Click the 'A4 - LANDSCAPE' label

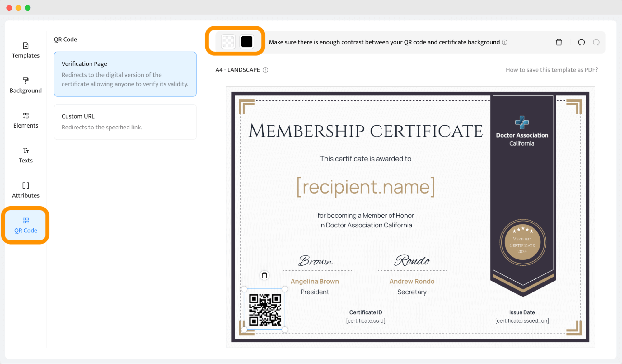(x=237, y=70)
